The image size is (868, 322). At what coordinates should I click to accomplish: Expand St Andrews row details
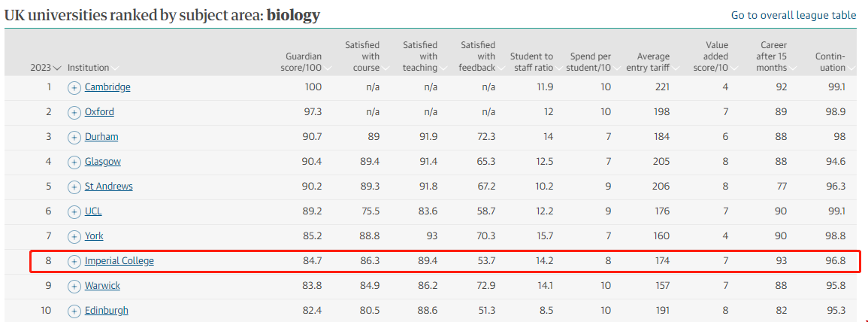click(x=74, y=187)
